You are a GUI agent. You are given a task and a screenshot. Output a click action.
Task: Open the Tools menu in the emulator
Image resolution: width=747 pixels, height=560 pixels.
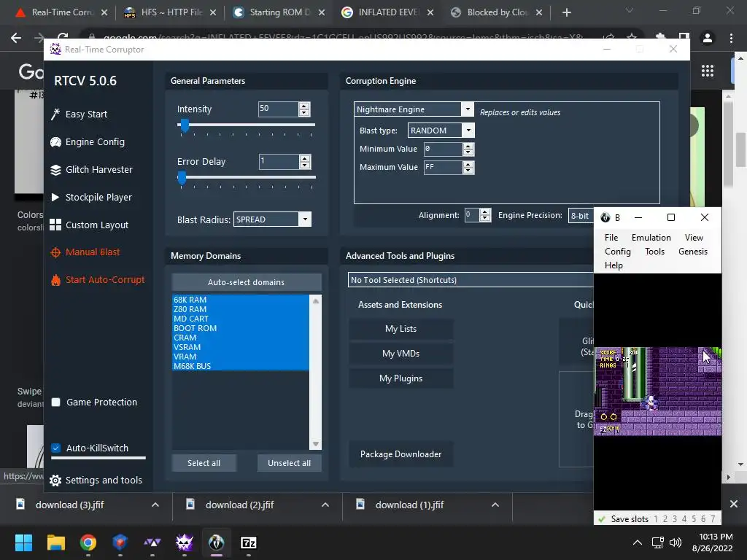pos(654,252)
